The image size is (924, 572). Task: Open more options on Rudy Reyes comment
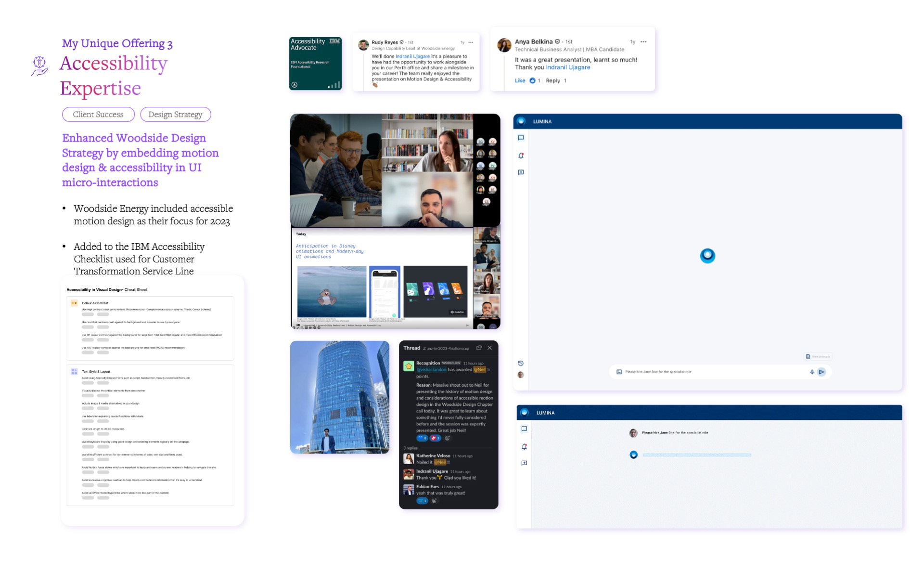(x=471, y=42)
